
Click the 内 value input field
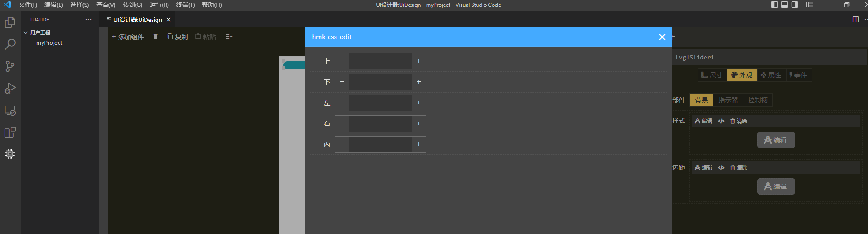[x=380, y=144]
